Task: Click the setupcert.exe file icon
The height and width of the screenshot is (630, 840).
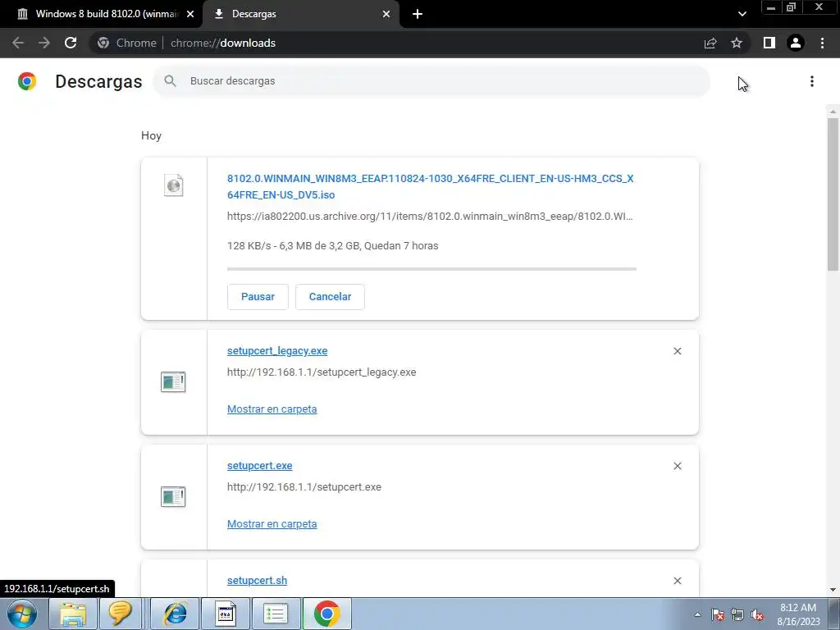Action: pos(173,496)
